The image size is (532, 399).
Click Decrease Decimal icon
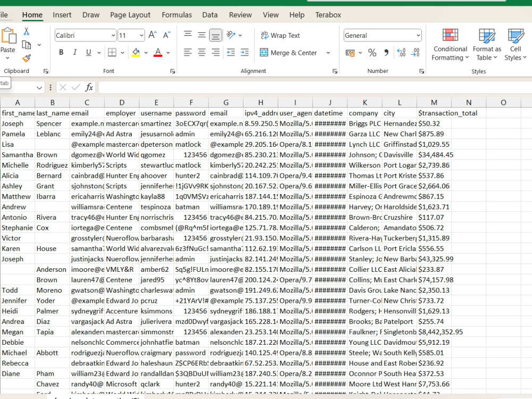tap(415, 53)
